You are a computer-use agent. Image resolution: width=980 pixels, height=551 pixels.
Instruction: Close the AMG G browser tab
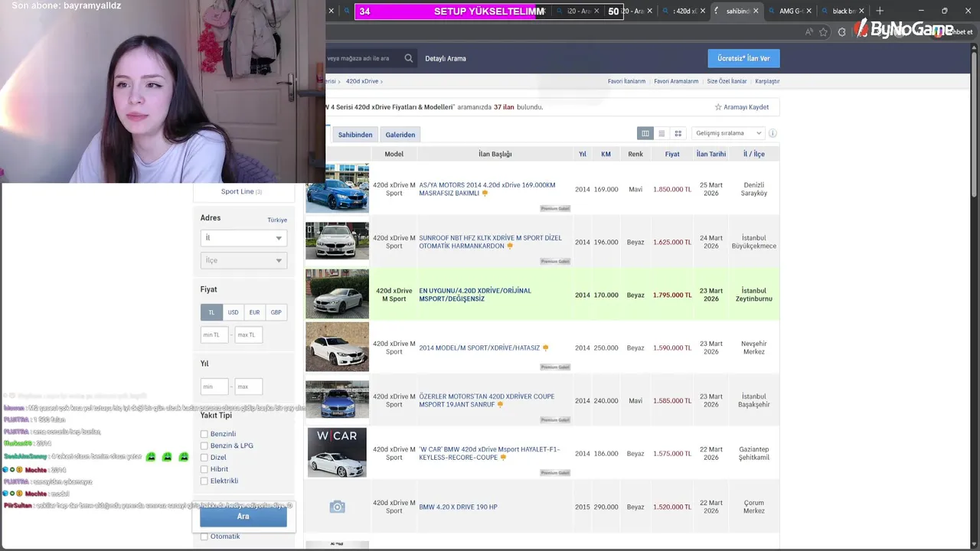(811, 11)
